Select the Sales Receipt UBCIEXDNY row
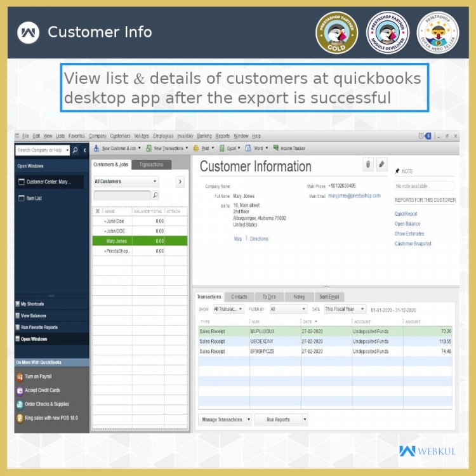476x476 pixels. point(325,341)
